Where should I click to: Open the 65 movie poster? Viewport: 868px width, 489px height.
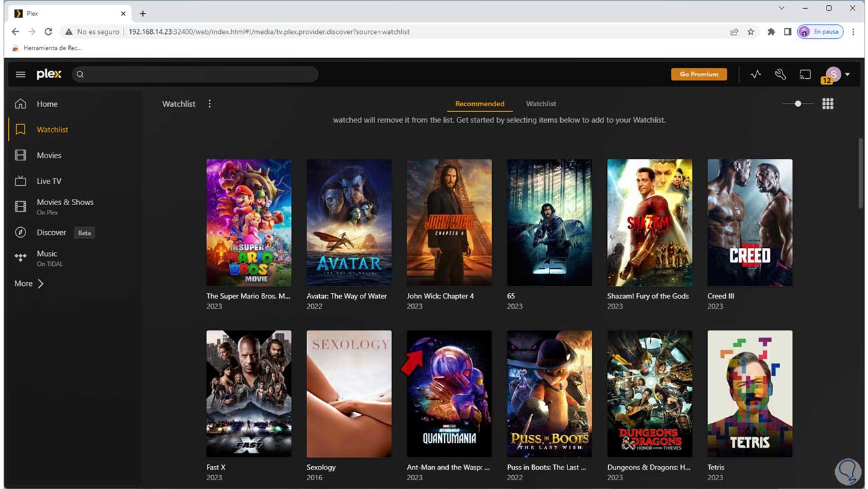point(550,222)
